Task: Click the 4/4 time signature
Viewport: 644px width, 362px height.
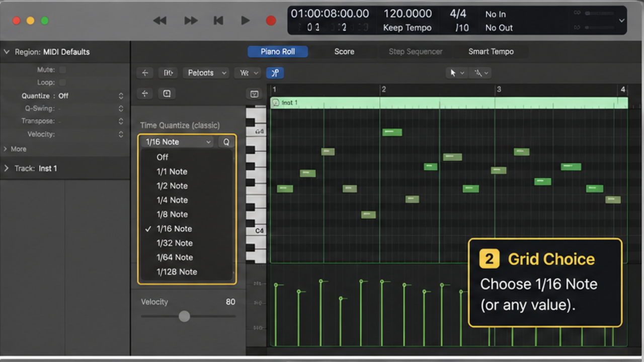Action: pos(458,14)
